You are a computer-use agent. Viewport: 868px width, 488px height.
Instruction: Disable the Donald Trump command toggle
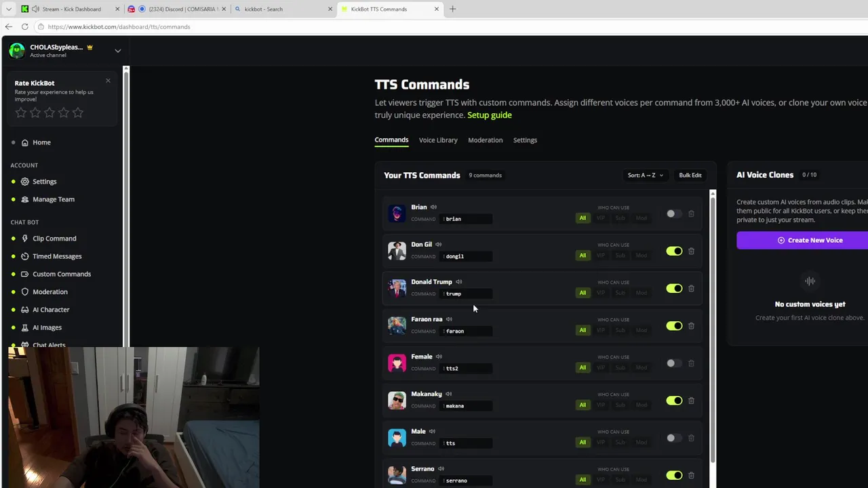pyautogui.click(x=674, y=288)
